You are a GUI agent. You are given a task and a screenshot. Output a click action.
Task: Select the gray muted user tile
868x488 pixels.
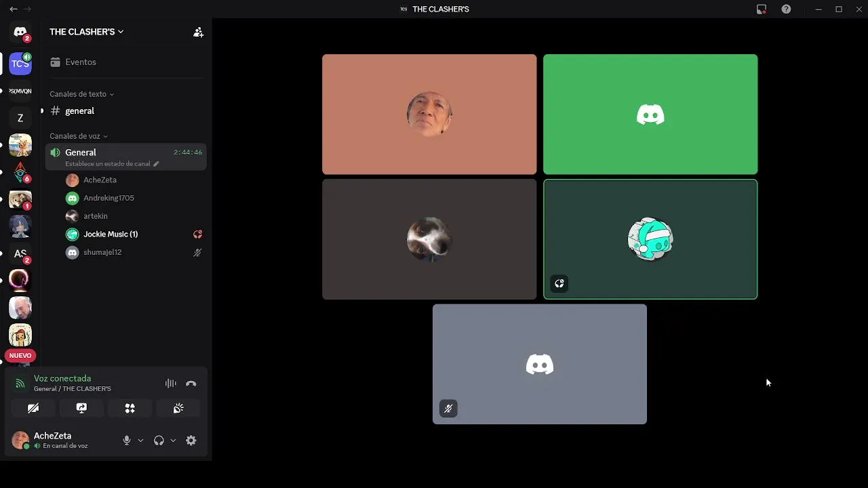click(x=540, y=364)
